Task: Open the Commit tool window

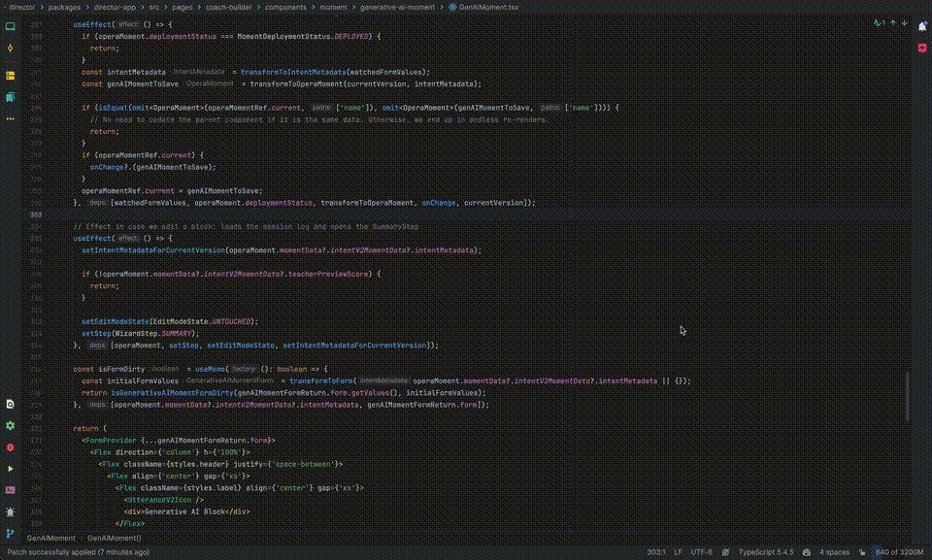Action: click(10, 49)
